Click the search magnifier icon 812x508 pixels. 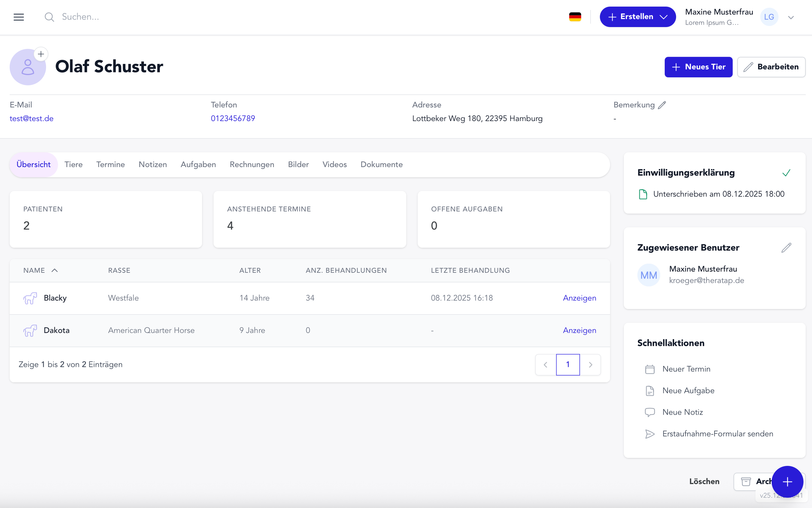[49, 17]
